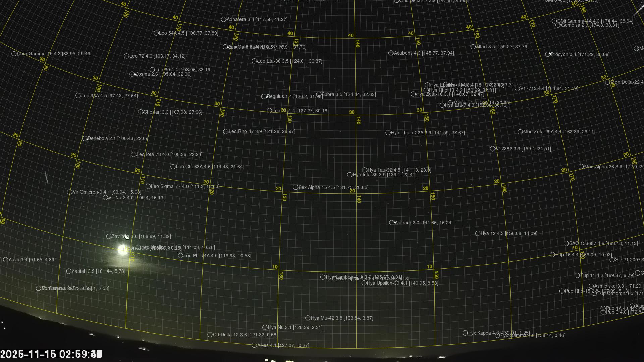This screenshot has height=362, width=644.
Task: Select the Adhafera star marker
Action: [224, 20]
